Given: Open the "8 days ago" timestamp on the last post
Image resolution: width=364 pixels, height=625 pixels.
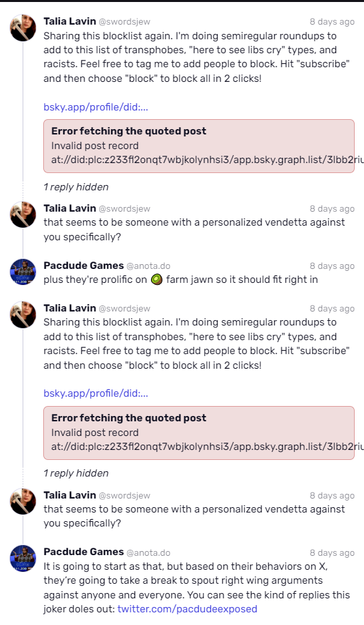Looking at the screenshot, I should pyautogui.click(x=332, y=553).
